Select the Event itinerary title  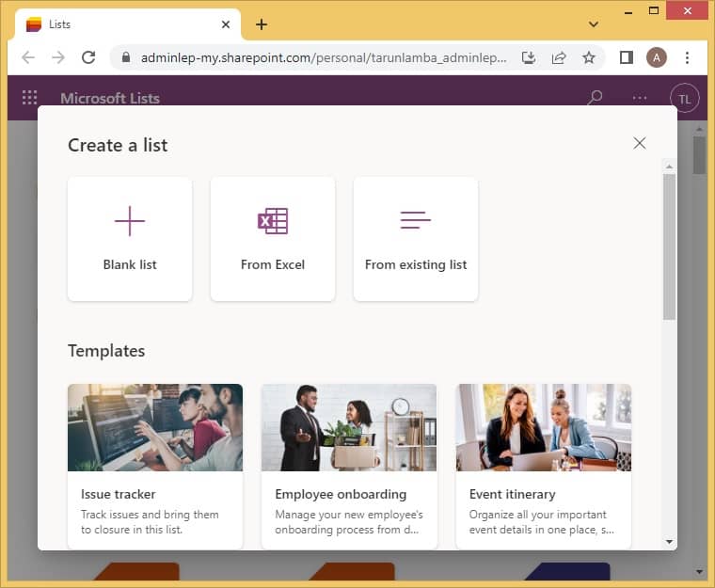(512, 495)
